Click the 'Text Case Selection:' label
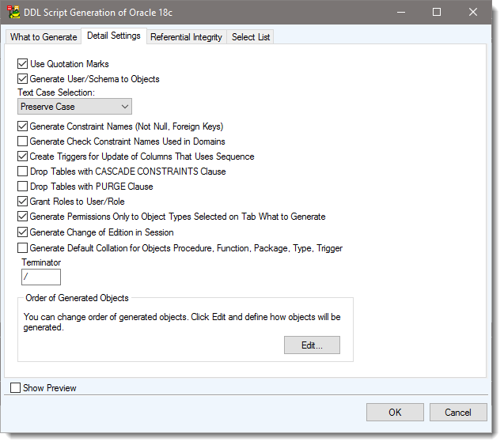 56,92
